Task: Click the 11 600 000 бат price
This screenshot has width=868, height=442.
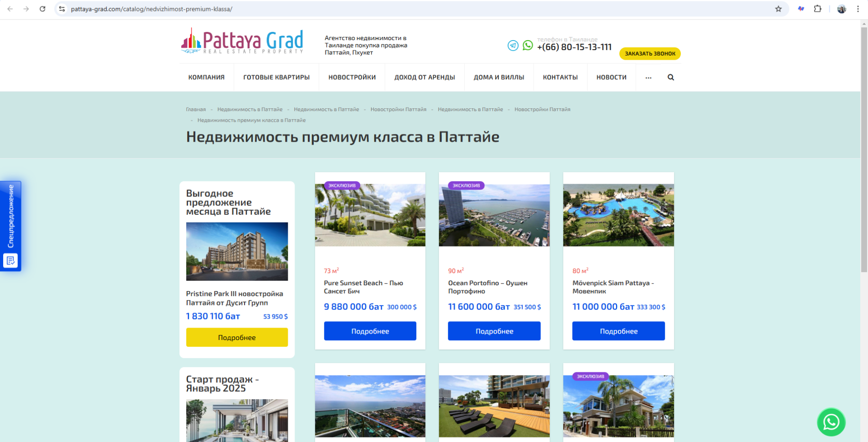Action: 479,307
